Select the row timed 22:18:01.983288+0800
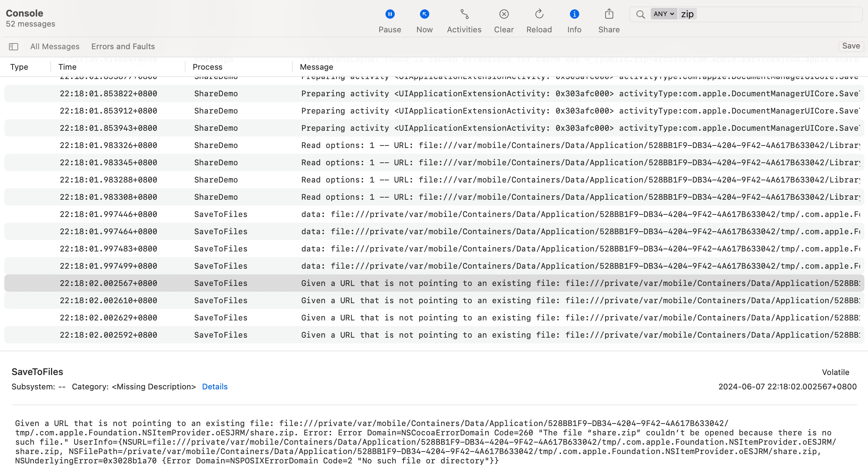Image resolution: width=868 pixels, height=472 pixels. [x=434, y=180]
